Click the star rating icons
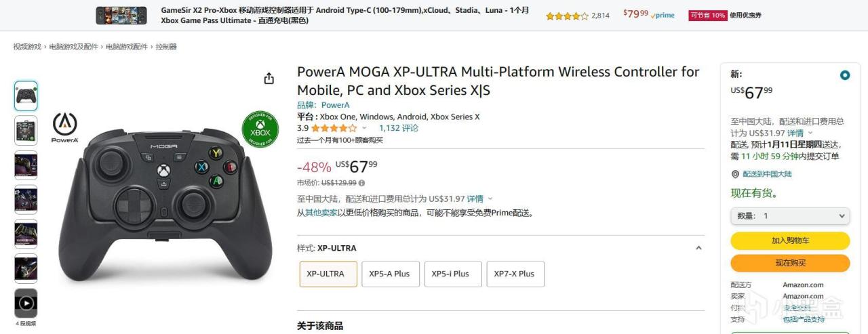868x334 pixels. (334, 128)
